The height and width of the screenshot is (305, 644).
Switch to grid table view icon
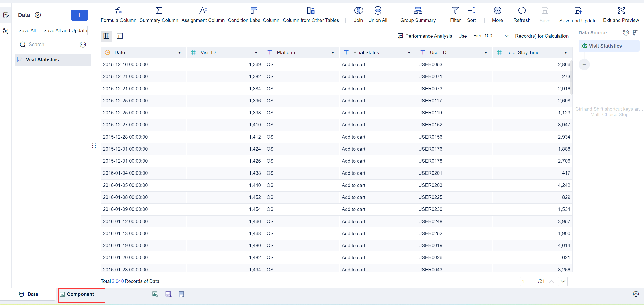pyautogui.click(x=106, y=36)
